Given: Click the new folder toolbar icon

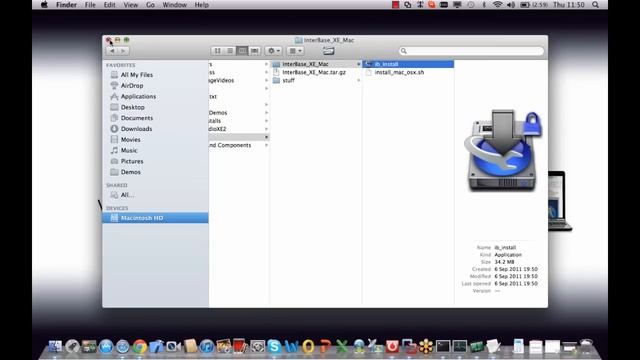Looking at the screenshot, I should pyautogui.click(x=329, y=51).
